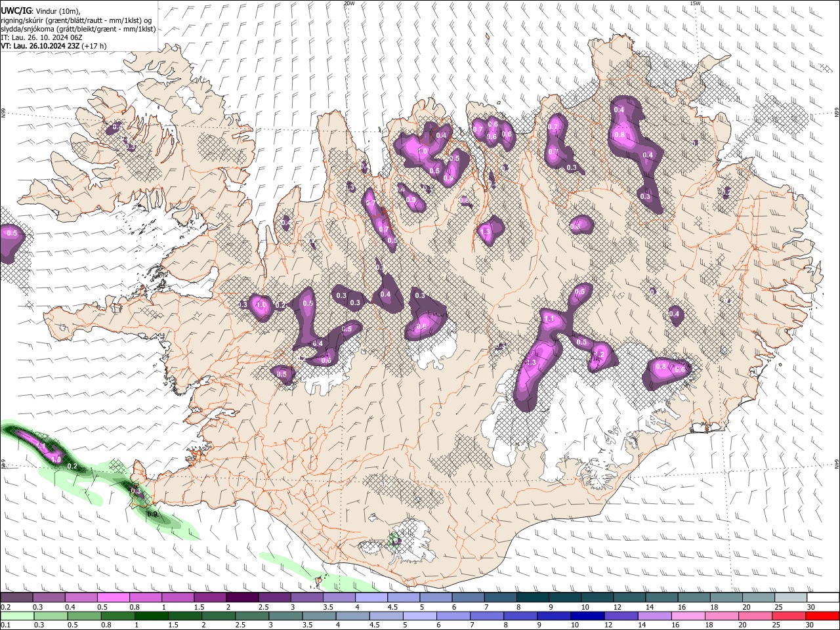Screen dimensions: 840x630
Task: Click the deep blue rain swatch between 10 and 12
Action: pyautogui.click(x=588, y=616)
